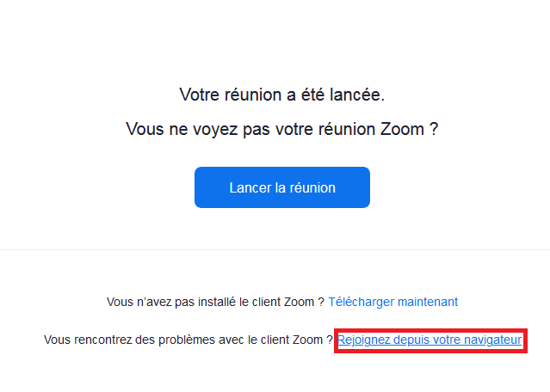Open the "Télécharger maintenant" link
Screen dimensions: 550x392
(x=393, y=302)
